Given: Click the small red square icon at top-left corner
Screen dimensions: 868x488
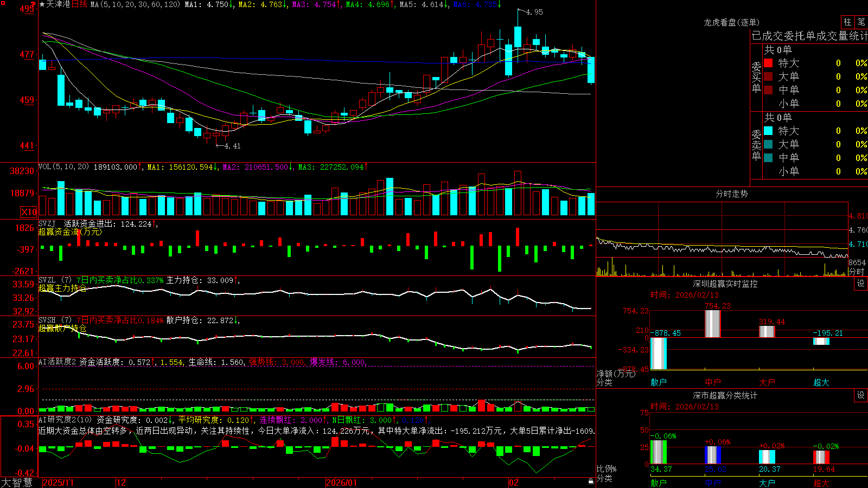Looking at the screenshot, I should (x=2, y=2).
